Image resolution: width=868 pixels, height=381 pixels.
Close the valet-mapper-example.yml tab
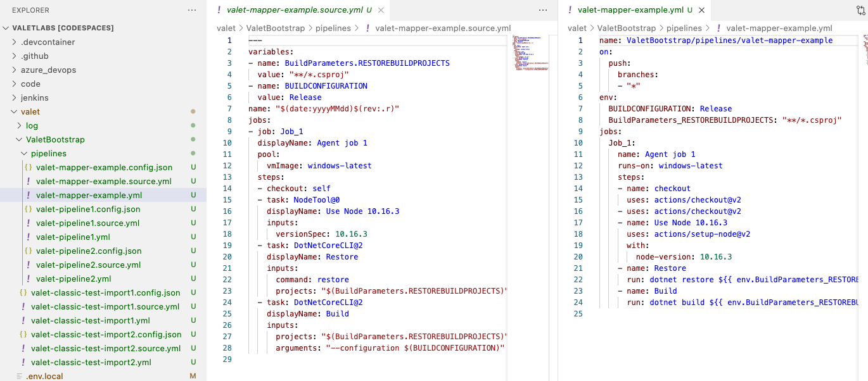click(701, 10)
